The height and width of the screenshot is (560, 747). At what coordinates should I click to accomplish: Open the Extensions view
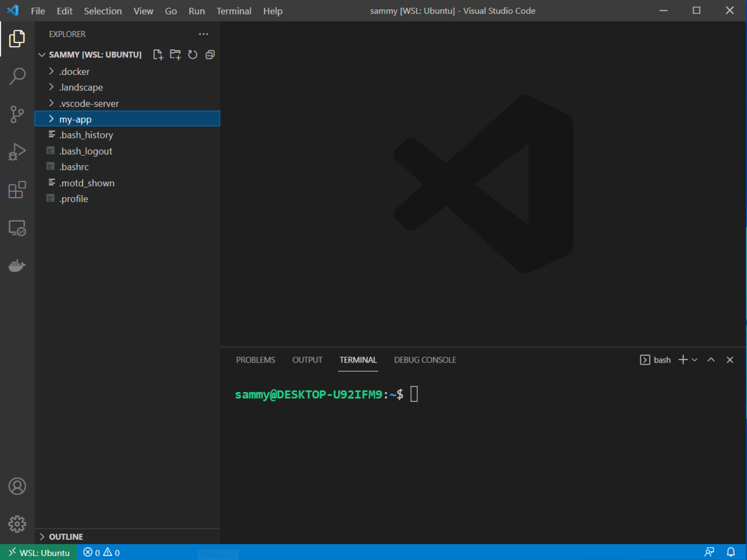click(x=17, y=190)
